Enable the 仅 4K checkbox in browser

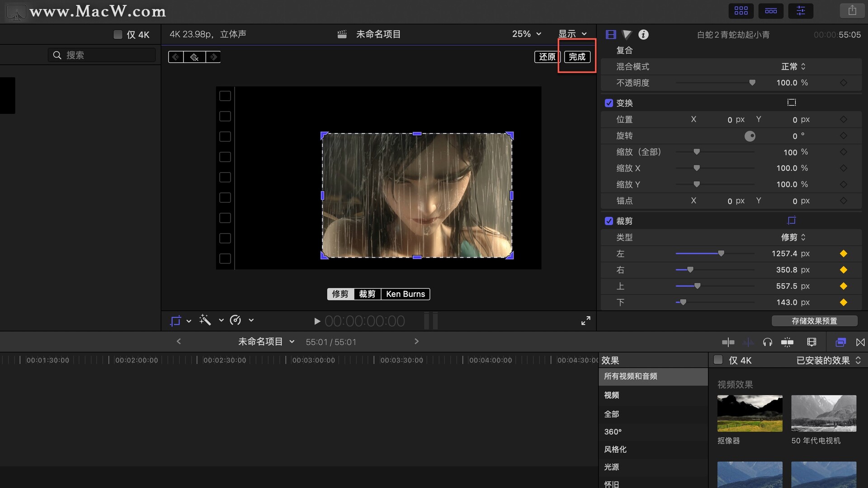118,34
